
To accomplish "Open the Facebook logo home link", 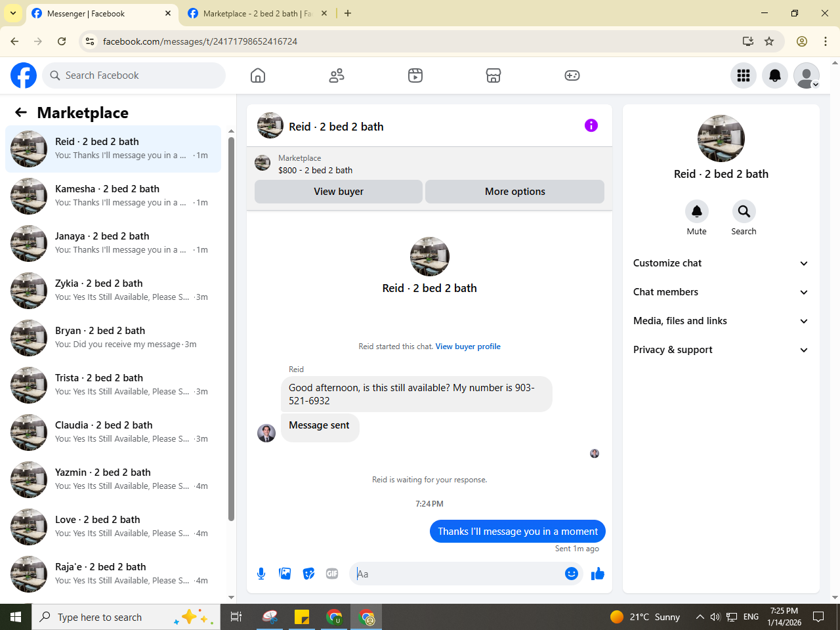I will (24, 75).
